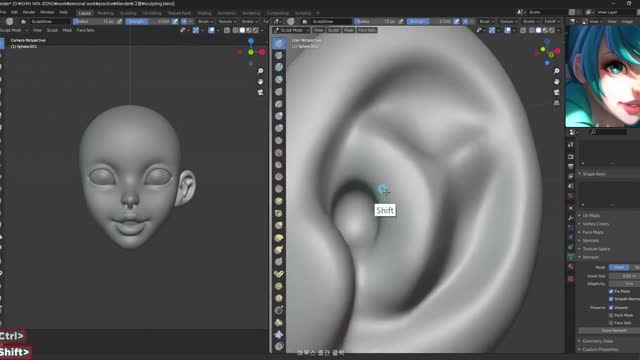Collapse the Remesh panel

[591, 257]
